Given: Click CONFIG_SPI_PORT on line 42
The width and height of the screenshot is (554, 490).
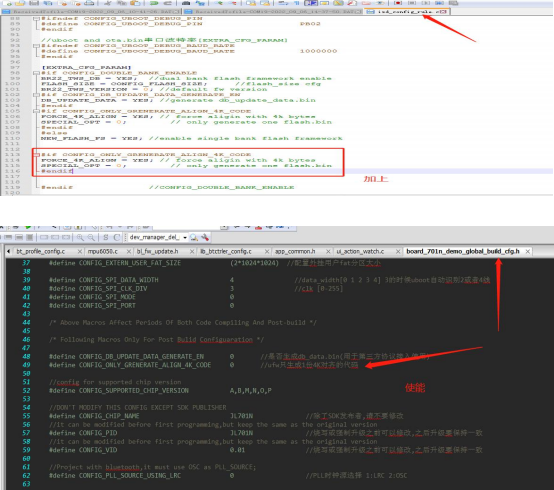Looking at the screenshot, I should (x=107, y=305).
